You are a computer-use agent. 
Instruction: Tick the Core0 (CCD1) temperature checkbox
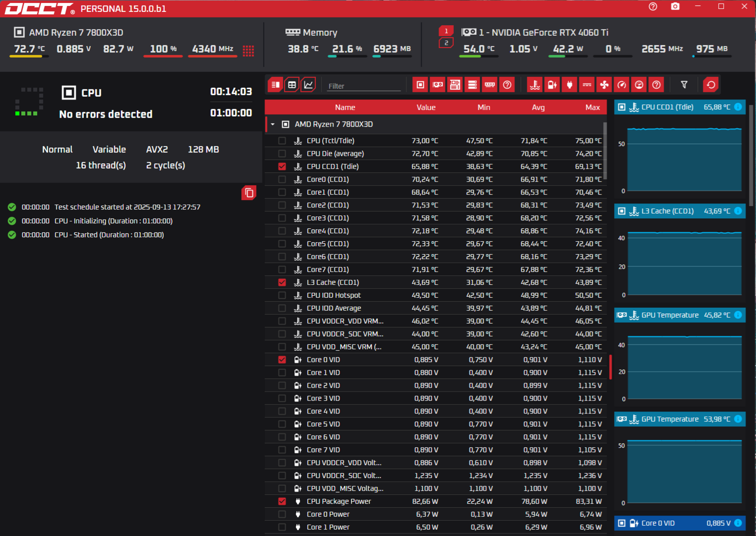[x=282, y=179]
